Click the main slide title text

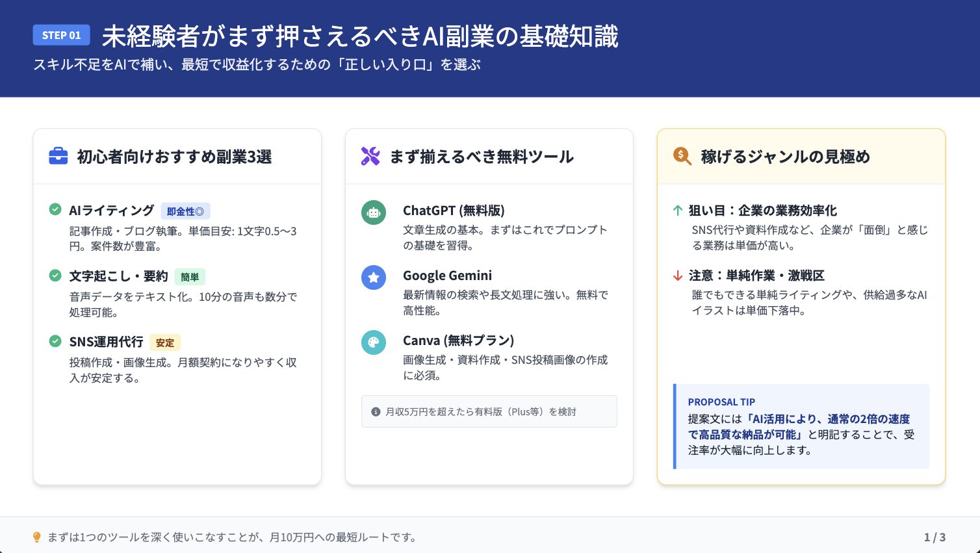click(360, 36)
